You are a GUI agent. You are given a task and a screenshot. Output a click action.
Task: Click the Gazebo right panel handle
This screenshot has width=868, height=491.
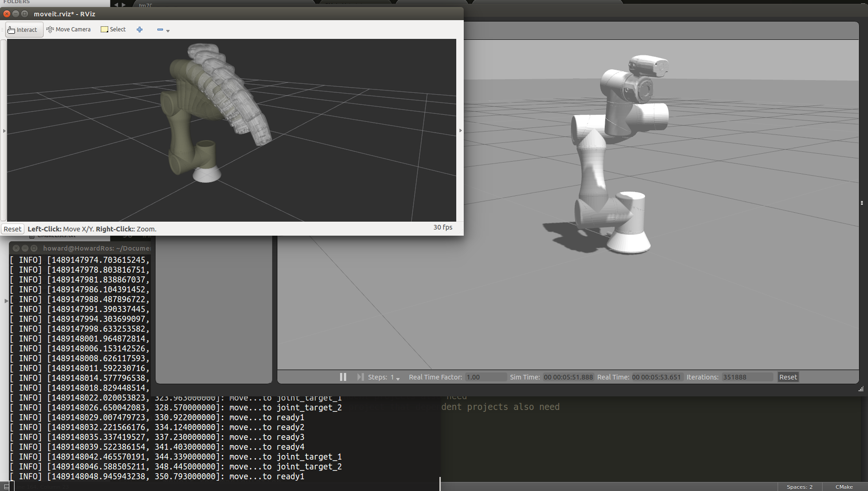point(861,203)
